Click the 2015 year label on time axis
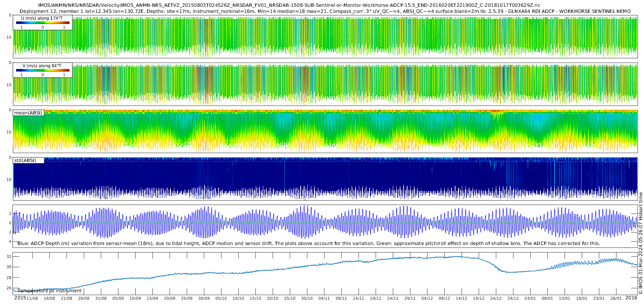 20,298
